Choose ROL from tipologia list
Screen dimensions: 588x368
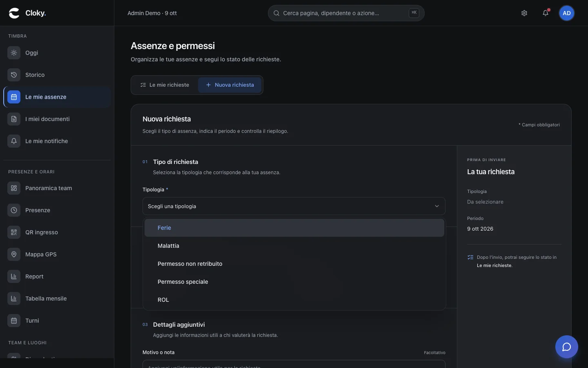click(294, 300)
